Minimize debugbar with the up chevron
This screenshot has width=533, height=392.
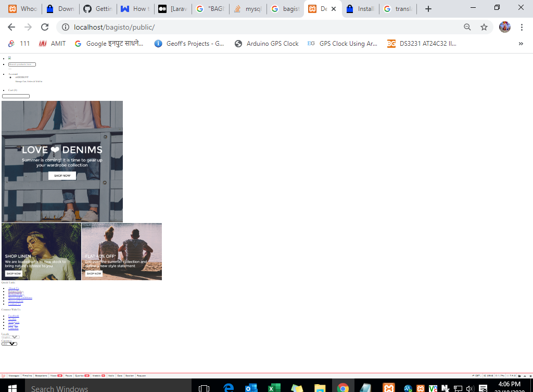tap(525, 376)
